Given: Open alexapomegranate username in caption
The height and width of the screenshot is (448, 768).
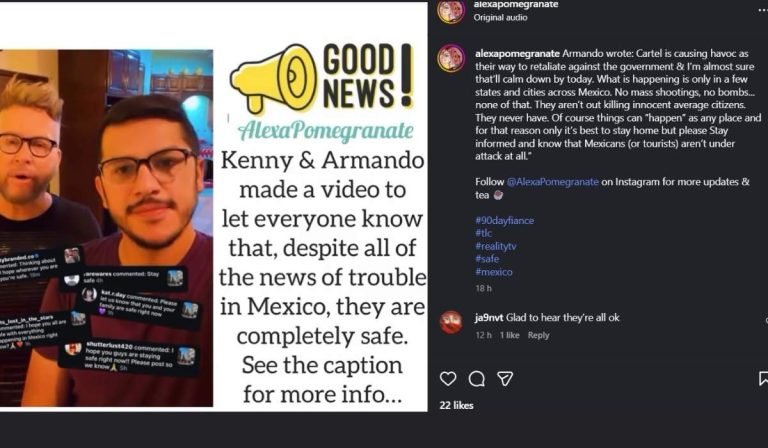Looking at the screenshot, I should [x=517, y=53].
